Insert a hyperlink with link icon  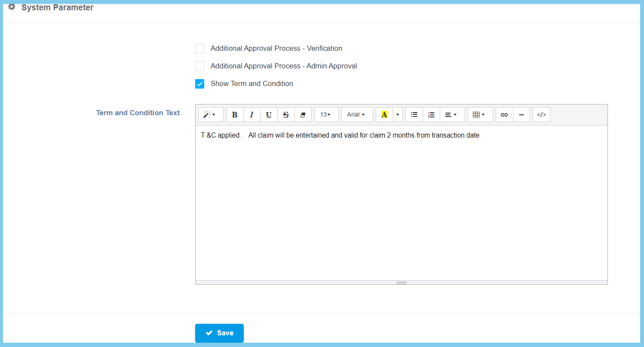504,115
